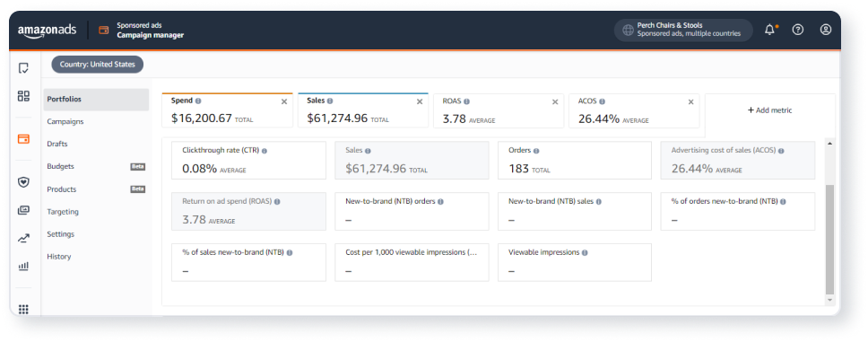Screen dimensions: 868x342
Task: Select the ROAS metric tab
Action: pos(499,110)
